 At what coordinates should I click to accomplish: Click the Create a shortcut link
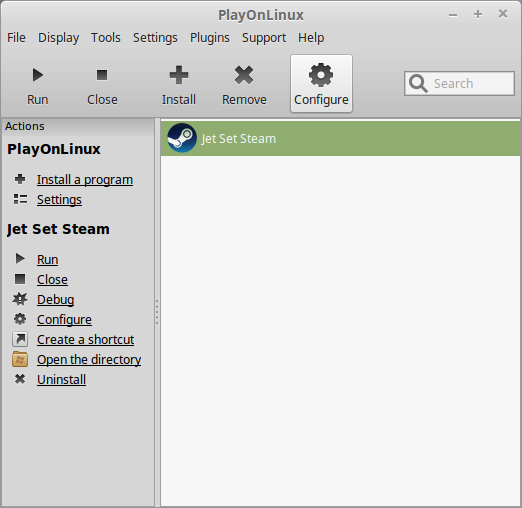(86, 340)
